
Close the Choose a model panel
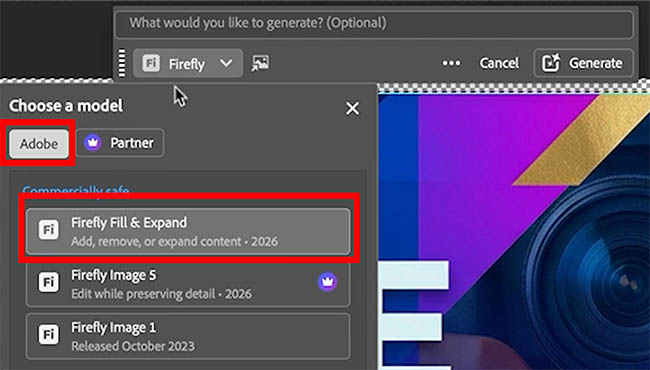click(x=352, y=109)
